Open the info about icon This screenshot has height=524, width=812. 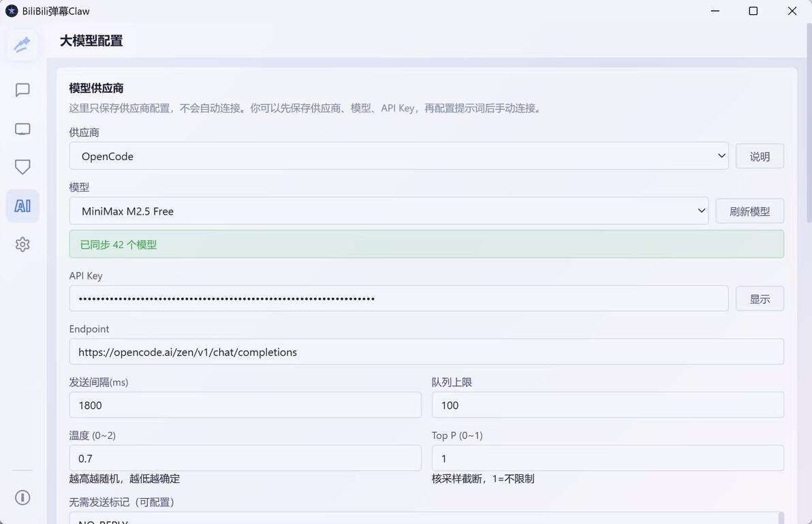[x=22, y=497]
